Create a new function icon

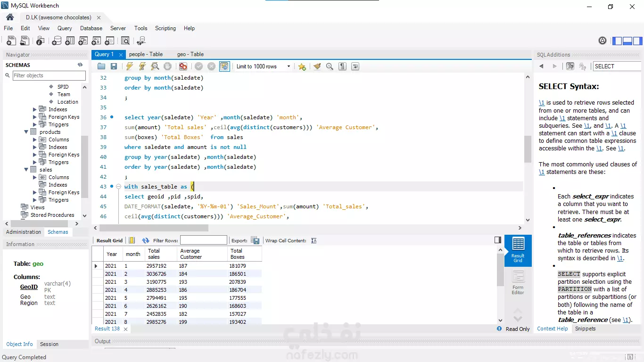click(x=110, y=41)
